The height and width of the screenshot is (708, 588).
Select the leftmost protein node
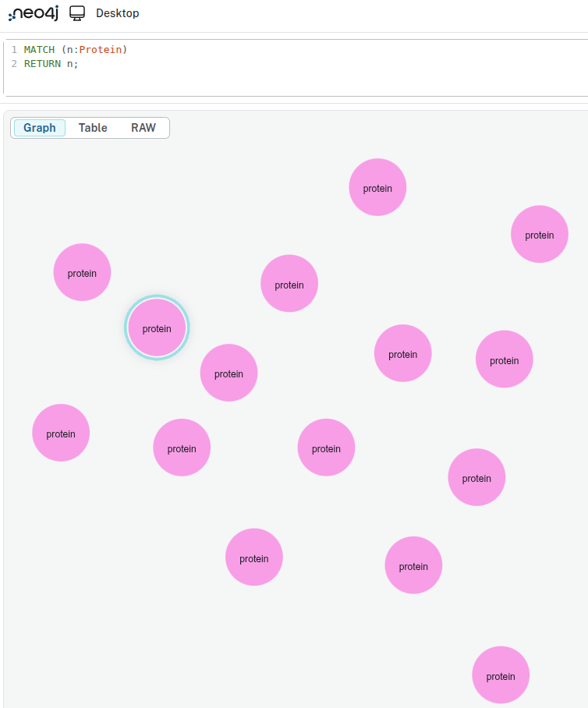(x=61, y=434)
